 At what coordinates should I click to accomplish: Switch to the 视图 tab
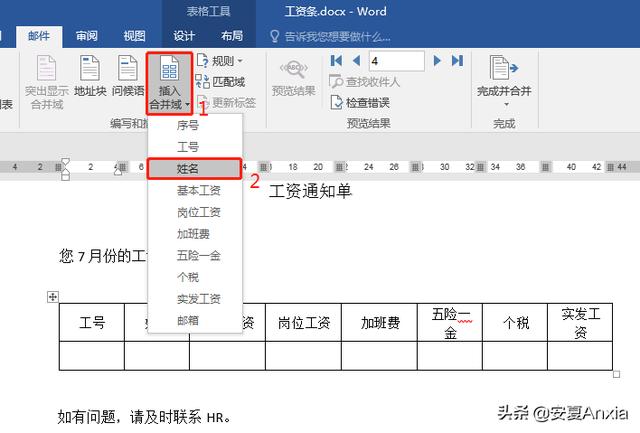(x=135, y=36)
